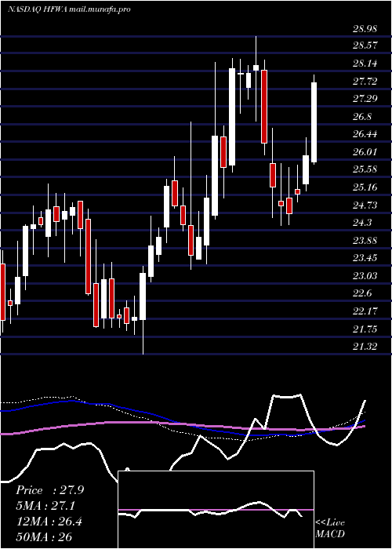This screenshot has width=392, height=549.
Task: Click the <<Live MACD label
Action: pos(330,528)
